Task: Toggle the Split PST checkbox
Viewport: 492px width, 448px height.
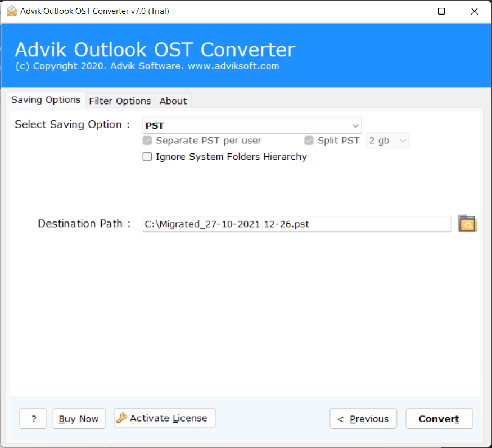Action: (x=309, y=140)
